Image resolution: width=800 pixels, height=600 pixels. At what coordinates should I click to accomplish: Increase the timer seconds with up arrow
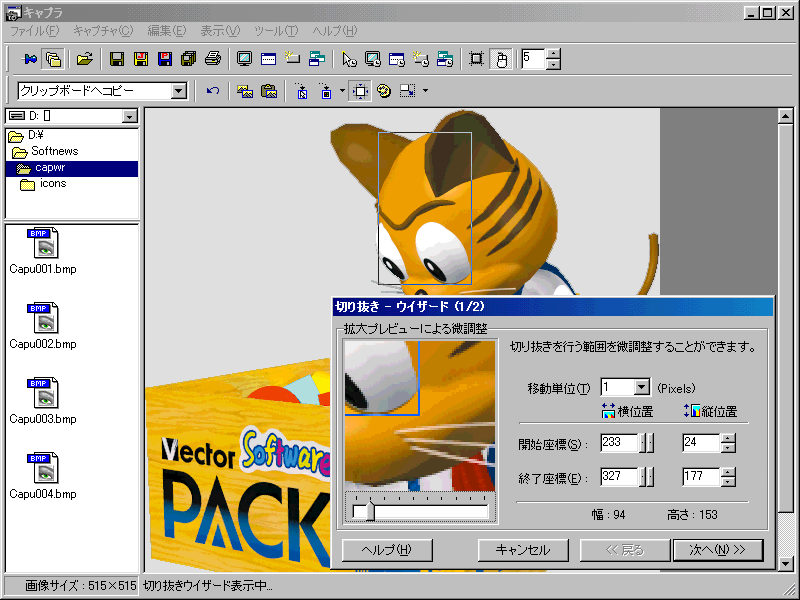[x=553, y=54]
